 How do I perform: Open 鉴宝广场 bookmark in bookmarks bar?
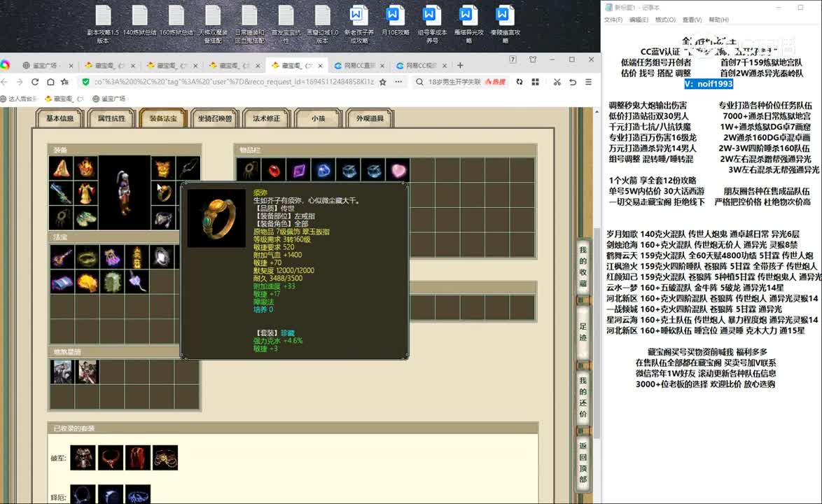pyautogui.click(x=109, y=99)
